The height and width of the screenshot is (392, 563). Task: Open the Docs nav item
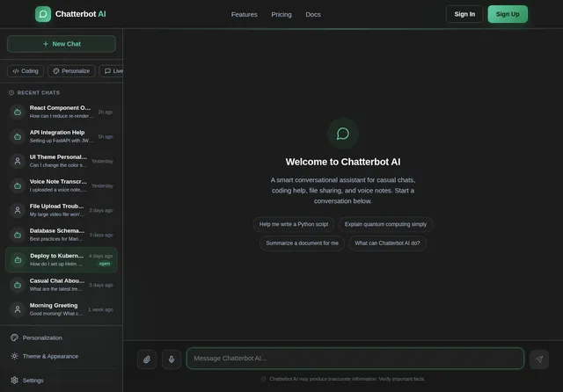click(x=313, y=14)
